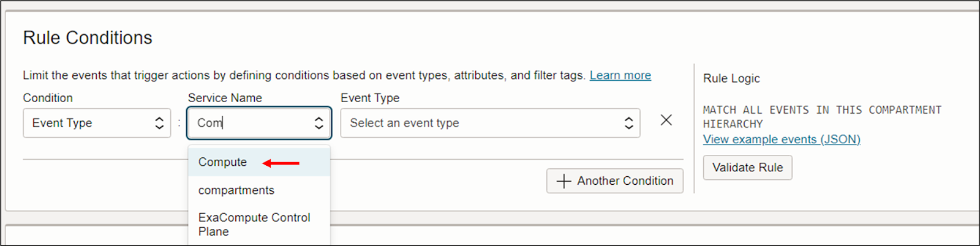Pick ExaCompute Control Plane from list

click(254, 225)
